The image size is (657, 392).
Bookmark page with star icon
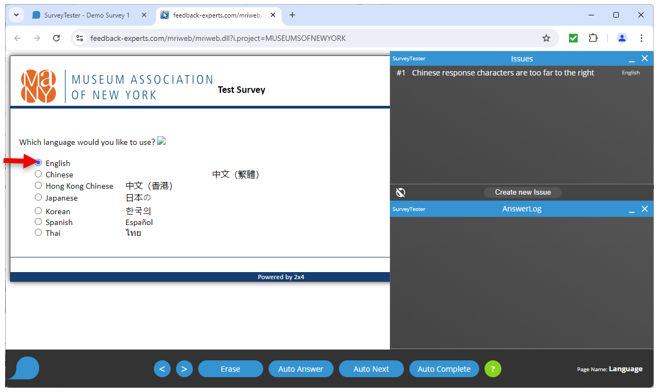546,38
